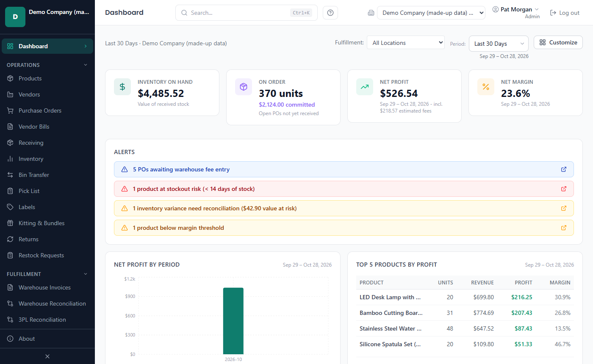Open the 5 POs awaiting warehouse fee entry alert
The image size is (593, 364).
point(344,169)
